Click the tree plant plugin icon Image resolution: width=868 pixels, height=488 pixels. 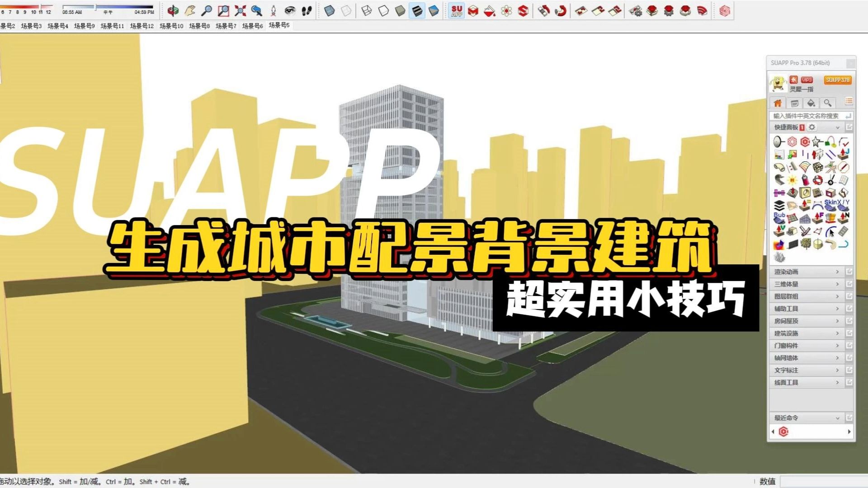pyautogui.click(x=805, y=244)
